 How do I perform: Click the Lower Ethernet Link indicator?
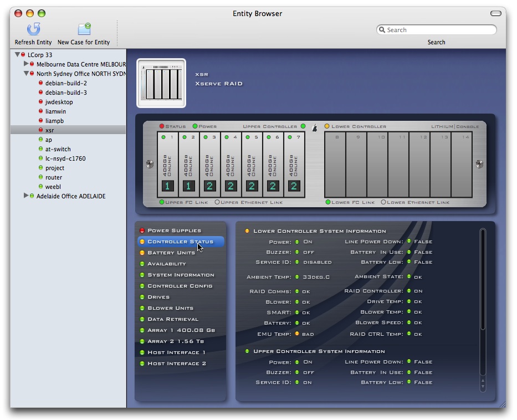(x=383, y=202)
